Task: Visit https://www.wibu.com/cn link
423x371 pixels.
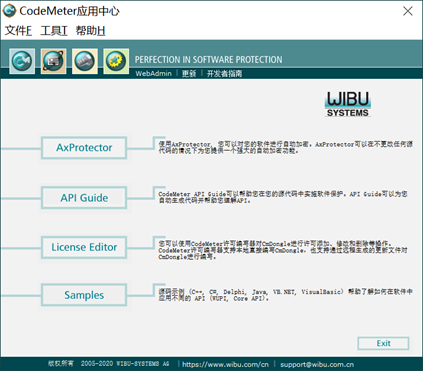Action: 225,364
